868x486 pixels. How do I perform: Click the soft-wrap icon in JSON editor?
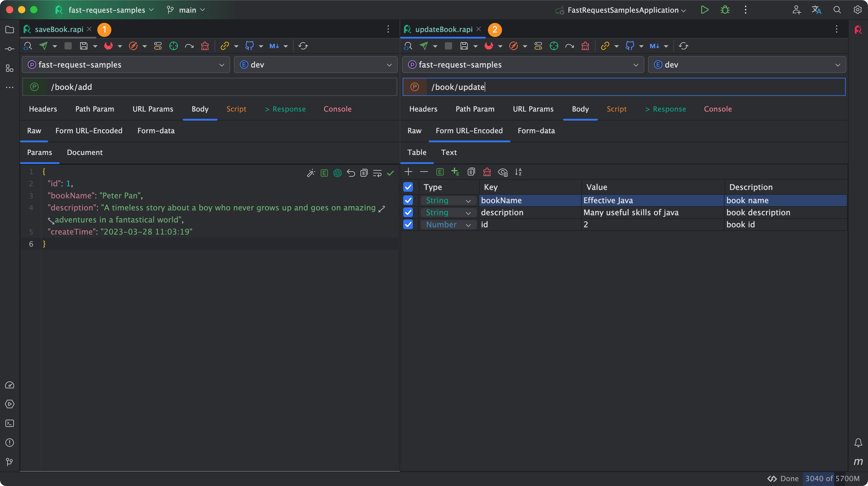click(377, 173)
